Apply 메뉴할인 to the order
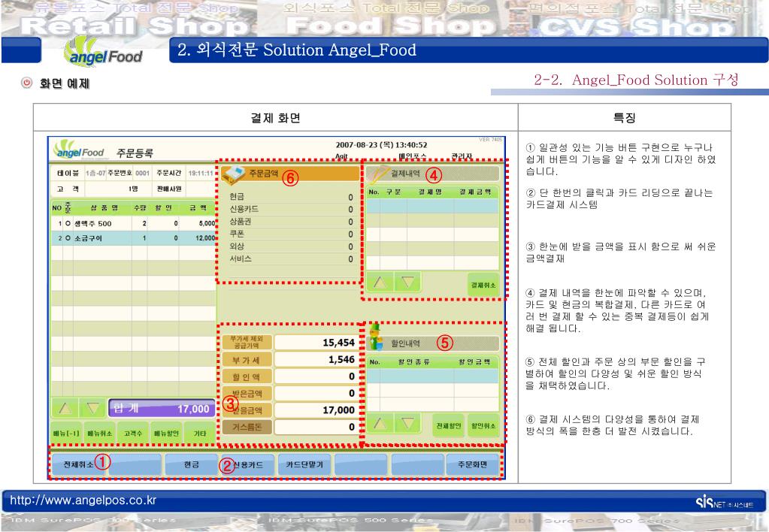 pyautogui.click(x=166, y=434)
